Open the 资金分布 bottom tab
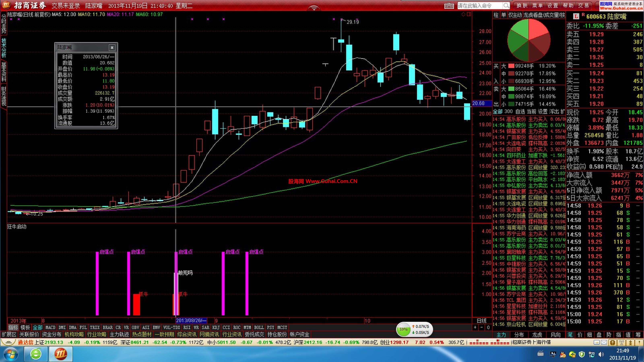This screenshot has height=362, width=644. pyautogui.click(x=52, y=334)
